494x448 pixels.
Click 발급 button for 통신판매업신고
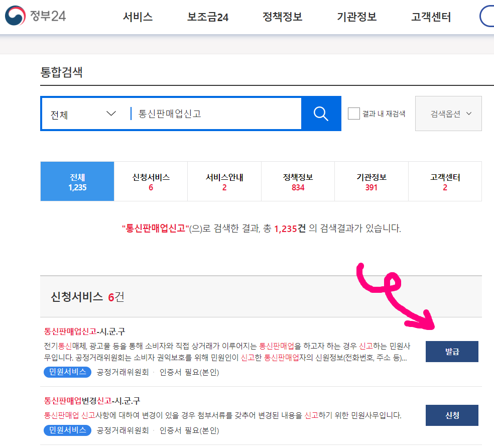(452, 352)
